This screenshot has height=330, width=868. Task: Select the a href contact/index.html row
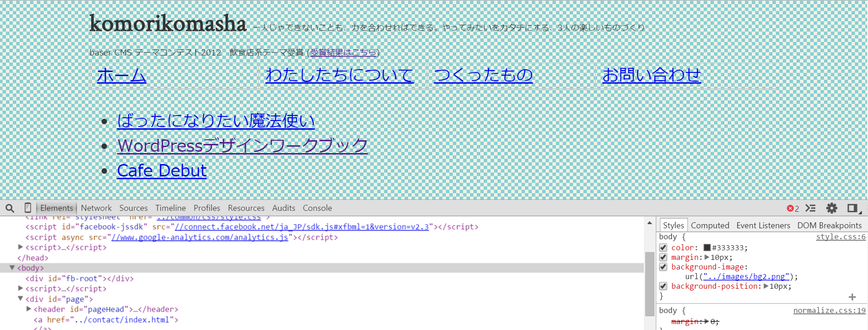coord(322,319)
